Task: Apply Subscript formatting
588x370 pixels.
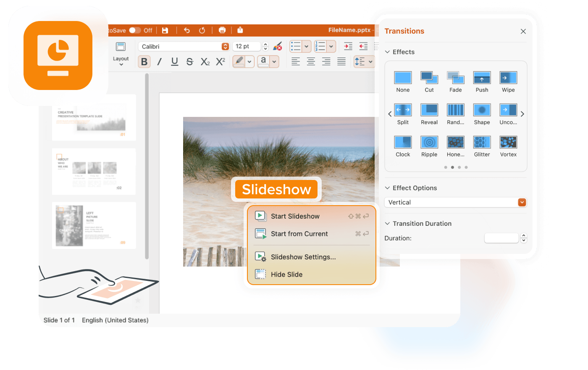Action: [x=205, y=62]
